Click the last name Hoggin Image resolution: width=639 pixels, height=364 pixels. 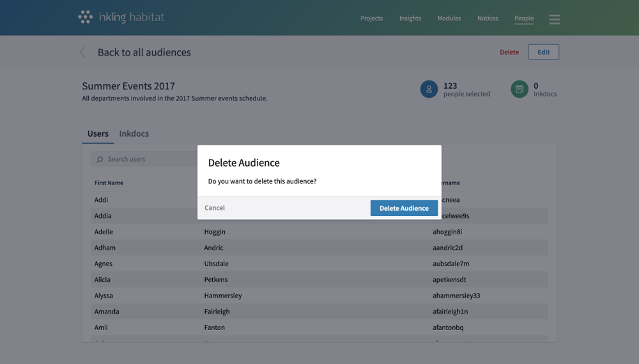tap(215, 232)
